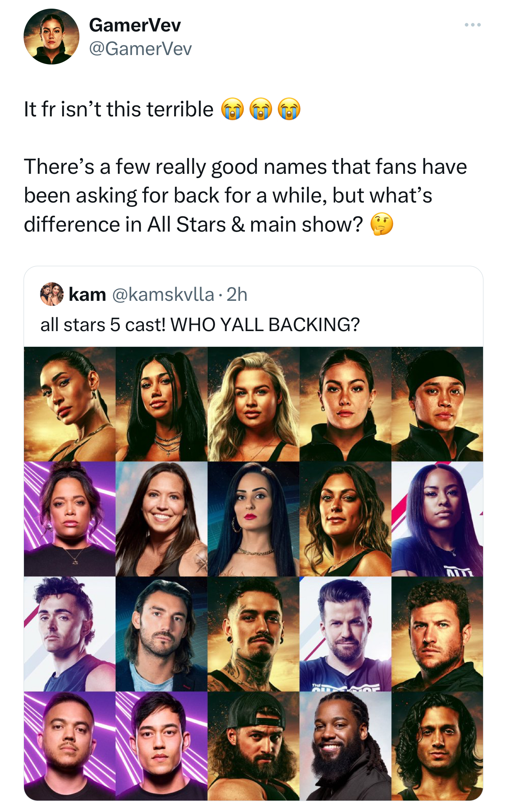The image size is (507, 812).
Task: View photo of smiling woman with star tattoo
Action: coord(162,519)
